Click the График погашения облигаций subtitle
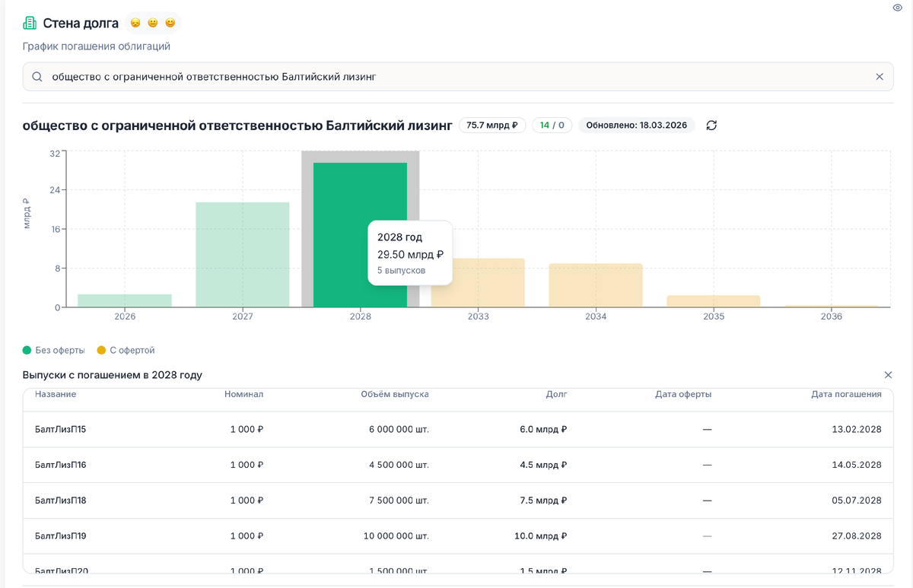 click(97, 46)
